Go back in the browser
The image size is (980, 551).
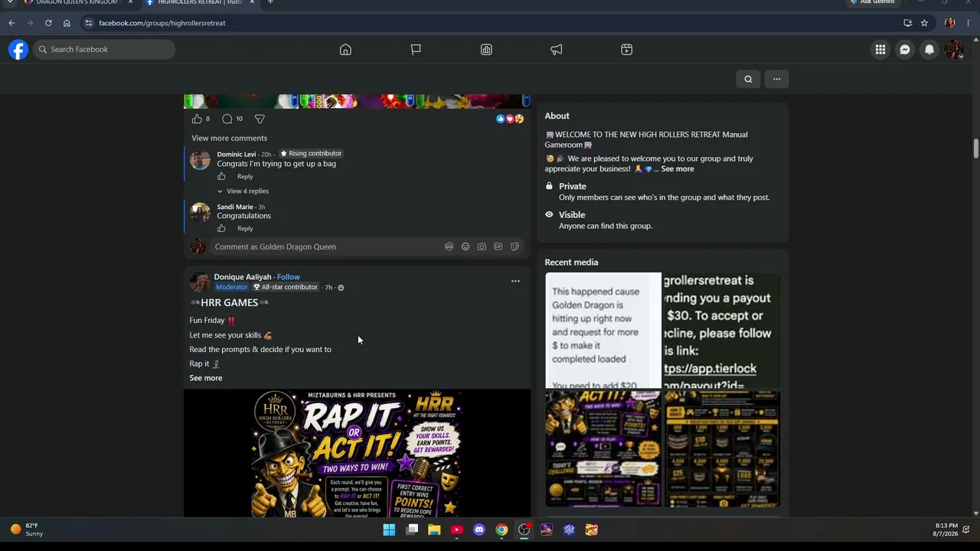pyautogui.click(x=11, y=23)
